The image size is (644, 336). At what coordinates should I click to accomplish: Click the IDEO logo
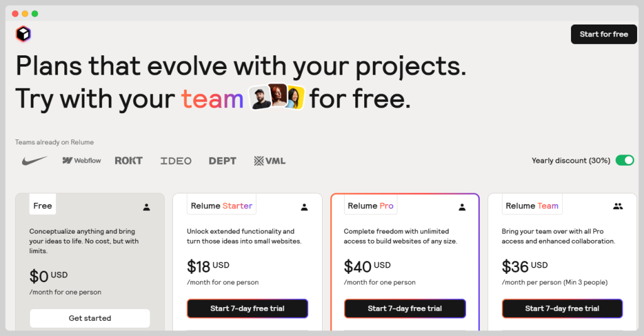(175, 161)
